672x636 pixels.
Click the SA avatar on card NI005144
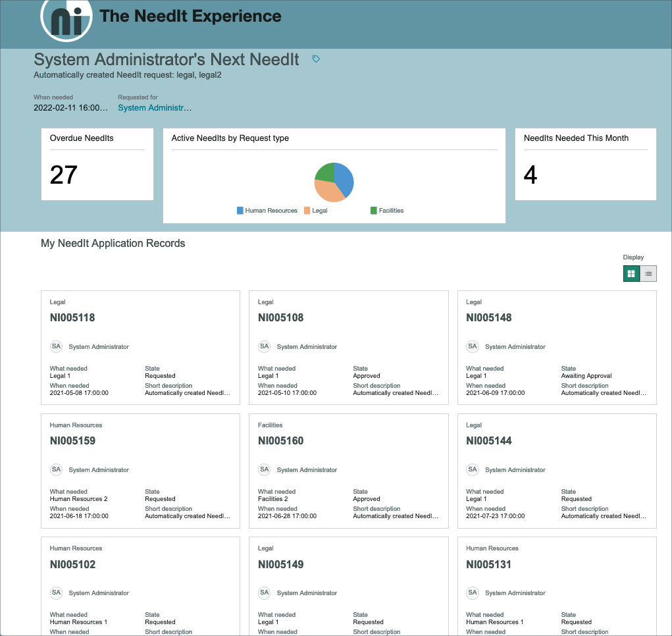coord(473,469)
